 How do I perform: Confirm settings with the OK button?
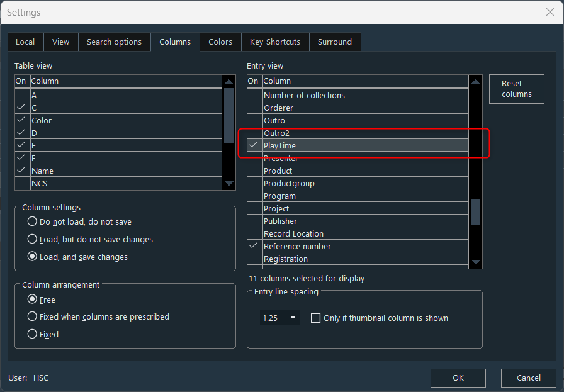458,378
